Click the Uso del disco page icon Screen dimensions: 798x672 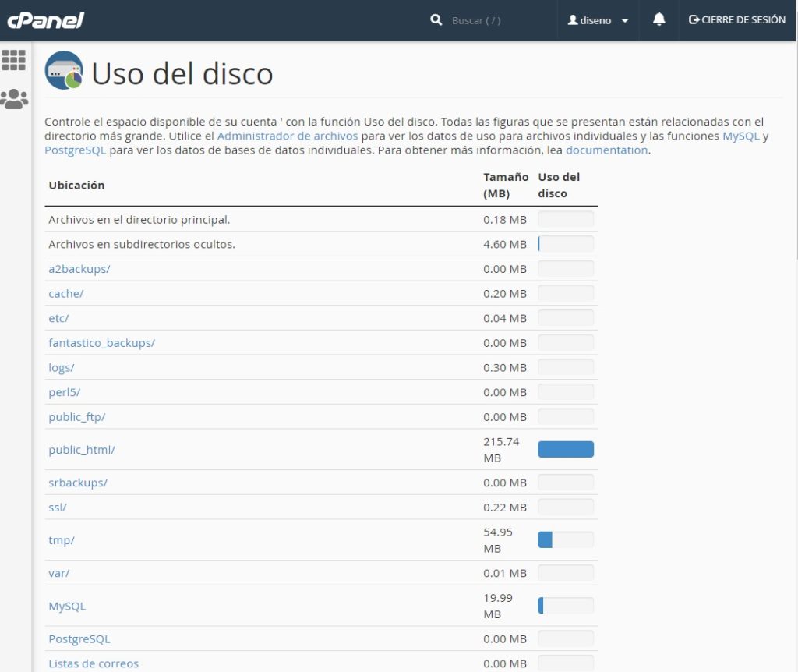[x=64, y=70]
